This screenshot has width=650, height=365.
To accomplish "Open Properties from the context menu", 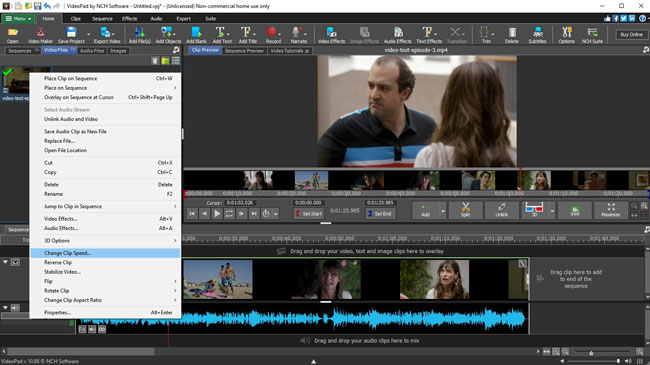I will pyautogui.click(x=105, y=313).
